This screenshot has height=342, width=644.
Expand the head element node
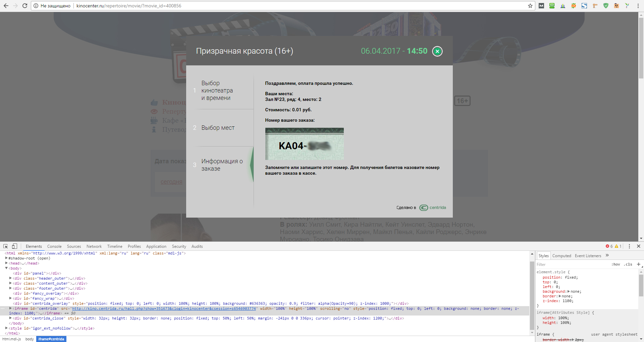6,263
